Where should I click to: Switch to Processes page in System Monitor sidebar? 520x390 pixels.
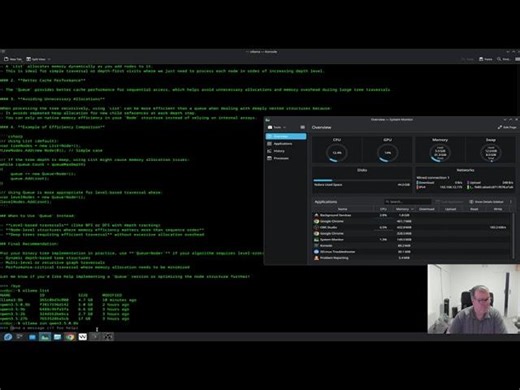[x=286, y=158]
